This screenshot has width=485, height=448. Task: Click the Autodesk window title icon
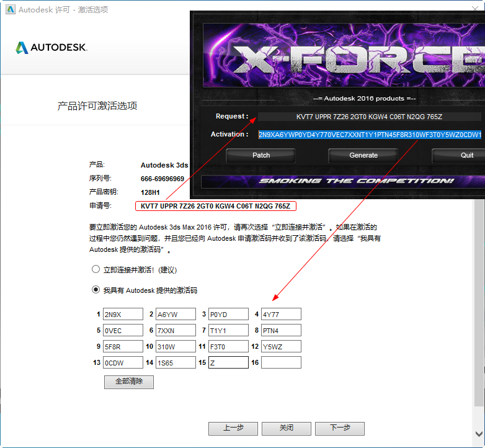[10, 9]
